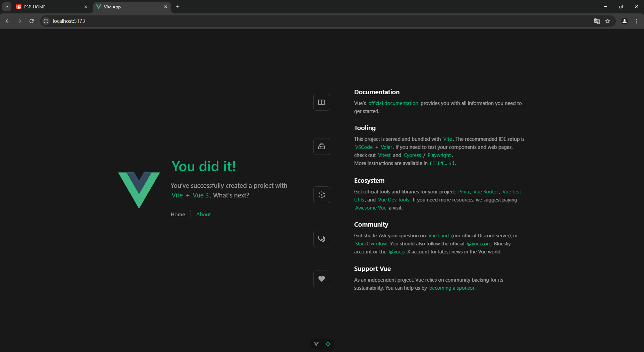Open a new browser tab
This screenshot has width=644, height=352.
178,7
